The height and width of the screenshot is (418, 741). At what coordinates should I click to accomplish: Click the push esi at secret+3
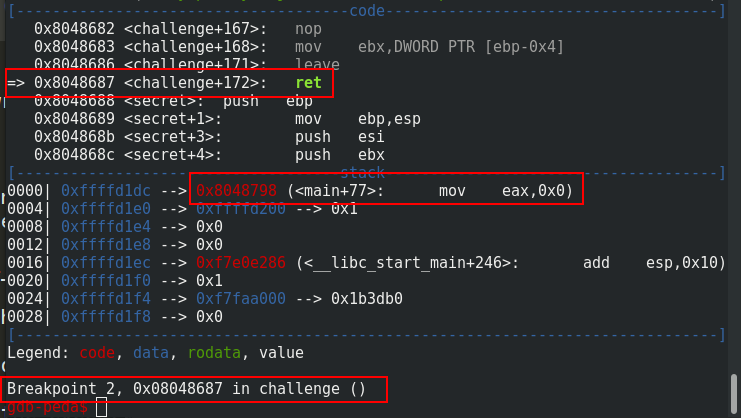[x=340, y=136]
